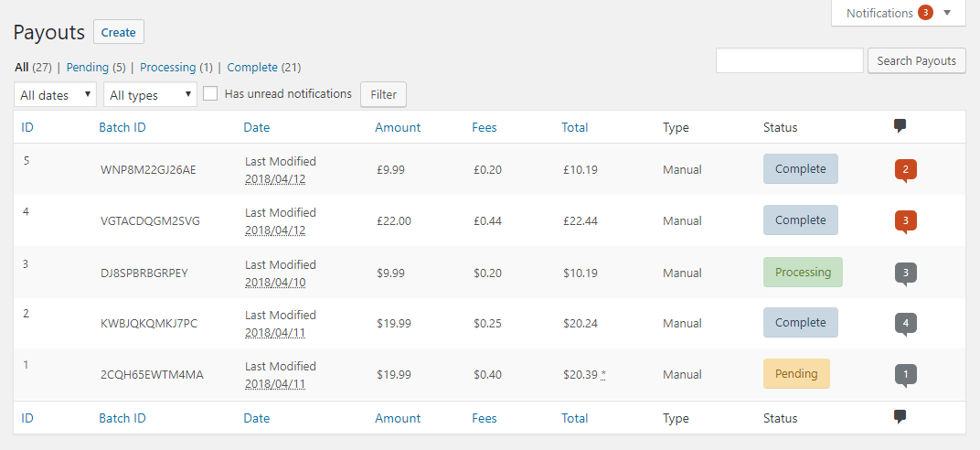Click the comment icon in table footer
The image size is (980, 450).
tap(900, 417)
